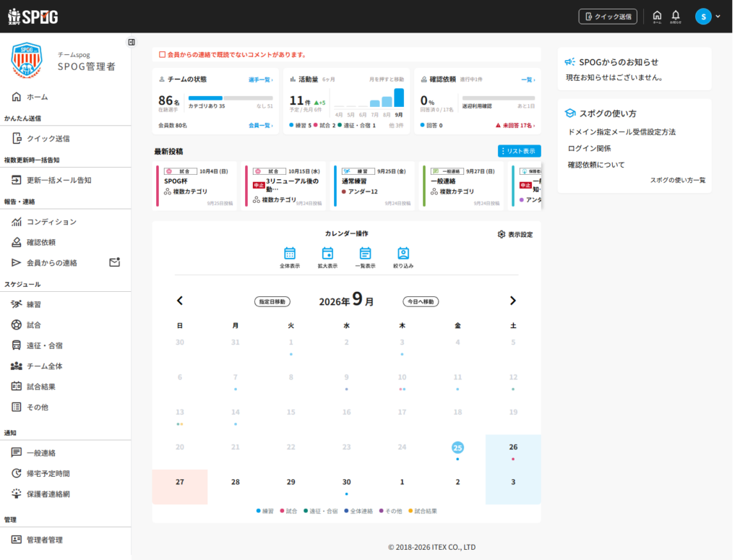Go to the next month with the right chevron
The image size is (740, 560).
(x=513, y=301)
